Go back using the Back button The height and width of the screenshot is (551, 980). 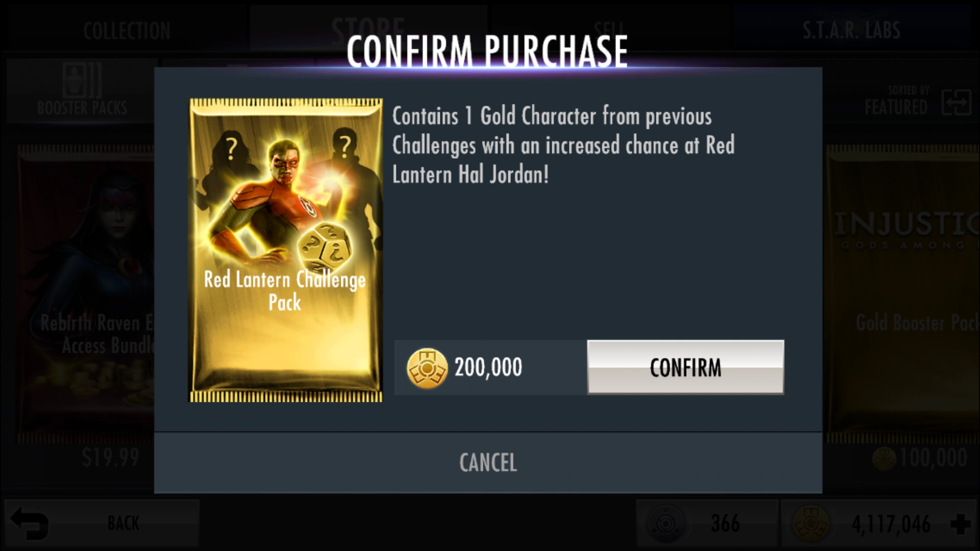coord(102,523)
